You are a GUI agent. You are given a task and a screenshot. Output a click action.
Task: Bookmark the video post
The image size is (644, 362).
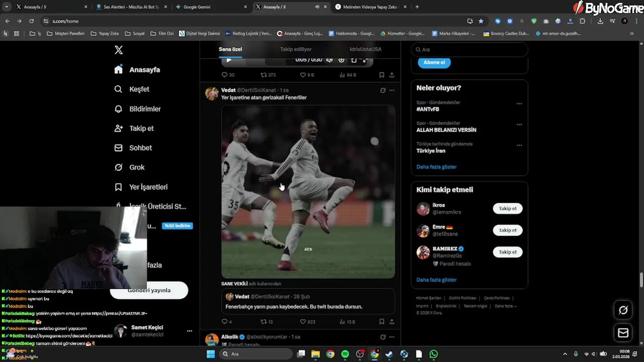click(x=381, y=75)
